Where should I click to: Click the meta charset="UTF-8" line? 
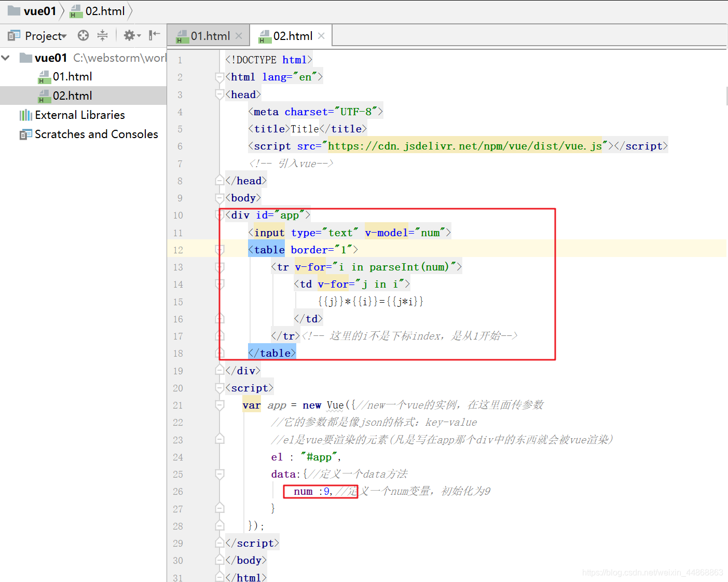click(x=315, y=112)
